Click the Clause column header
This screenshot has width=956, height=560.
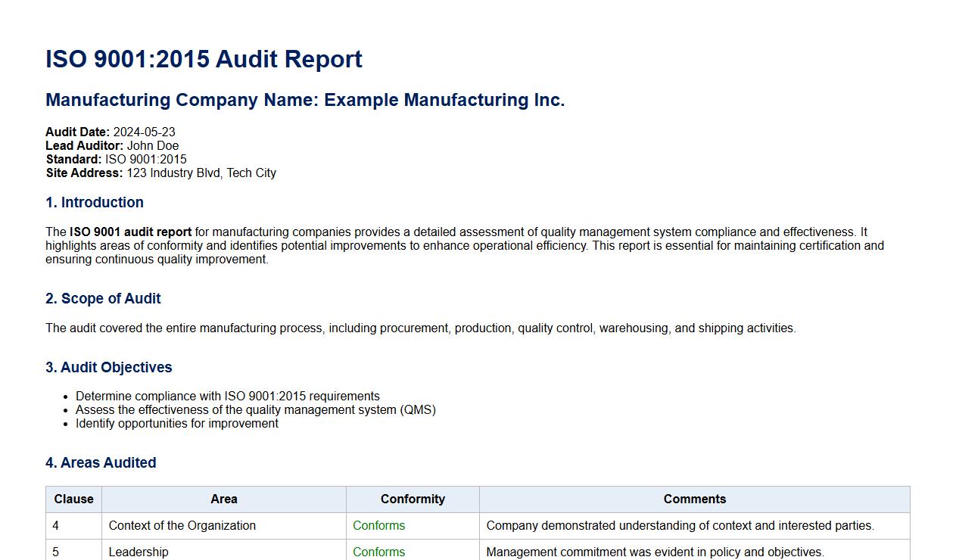73,499
